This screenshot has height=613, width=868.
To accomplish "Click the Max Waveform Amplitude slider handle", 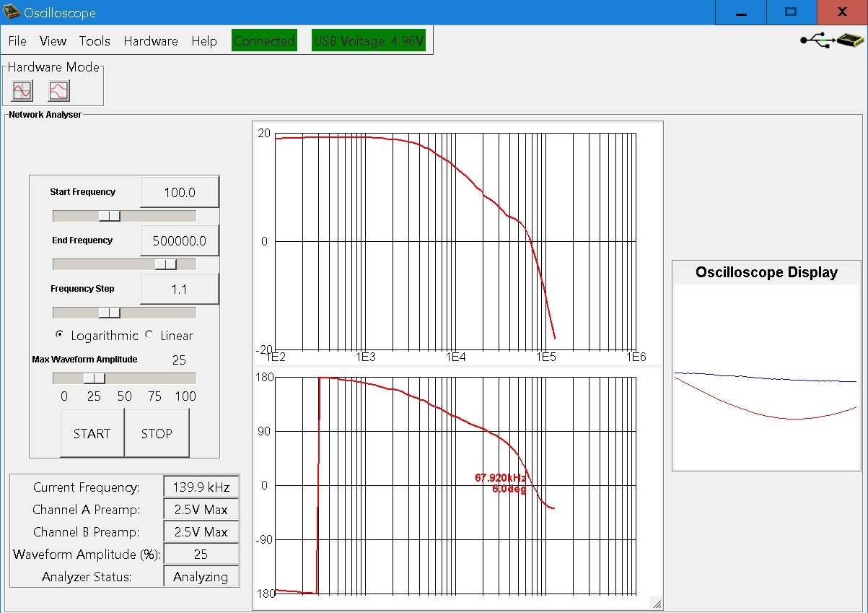I will pyautogui.click(x=94, y=378).
